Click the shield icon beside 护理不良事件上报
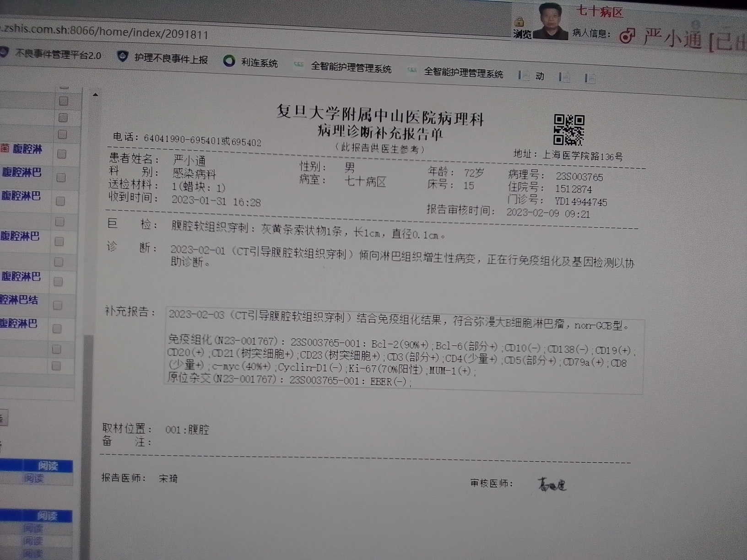Viewport: 747px width, 560px height. [122, 57]
